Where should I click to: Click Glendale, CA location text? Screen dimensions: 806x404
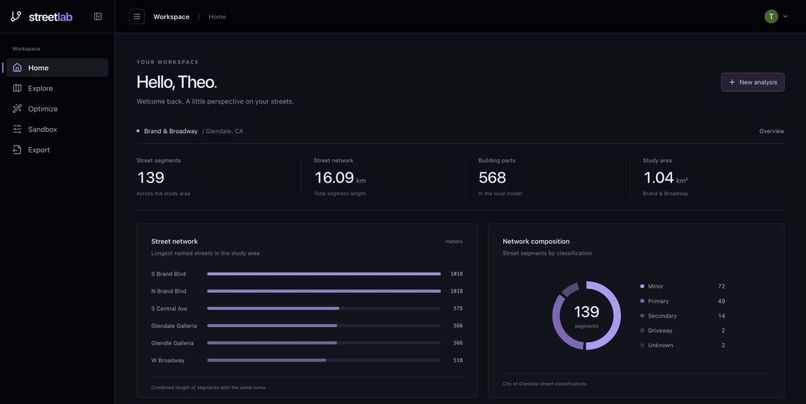[224, 131]
